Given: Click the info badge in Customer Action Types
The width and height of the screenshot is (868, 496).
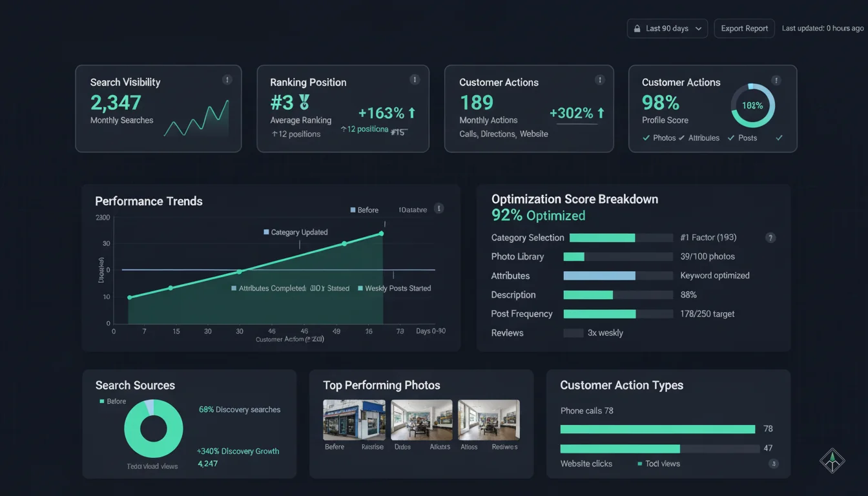Looking at the screenshot, I should coord(773,463).
